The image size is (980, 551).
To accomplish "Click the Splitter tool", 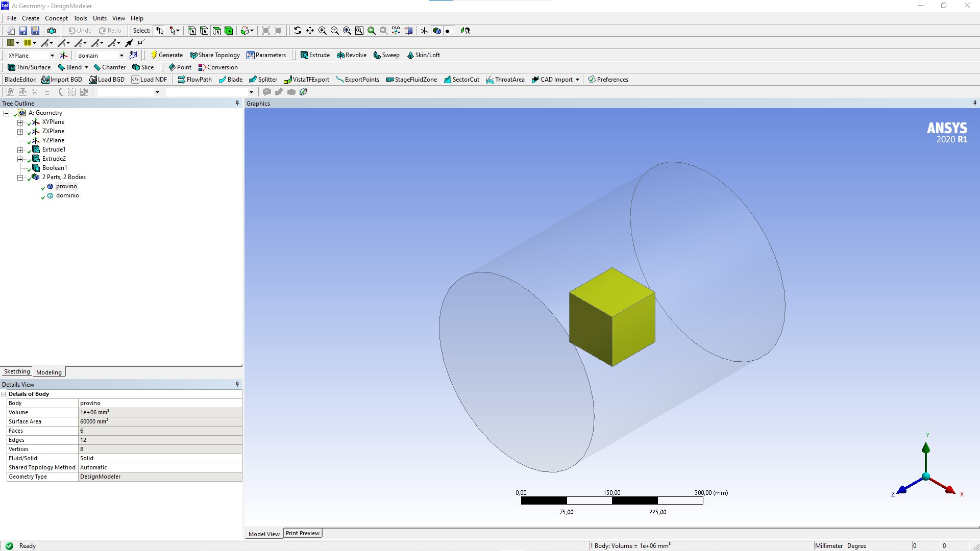I will 263,80.
